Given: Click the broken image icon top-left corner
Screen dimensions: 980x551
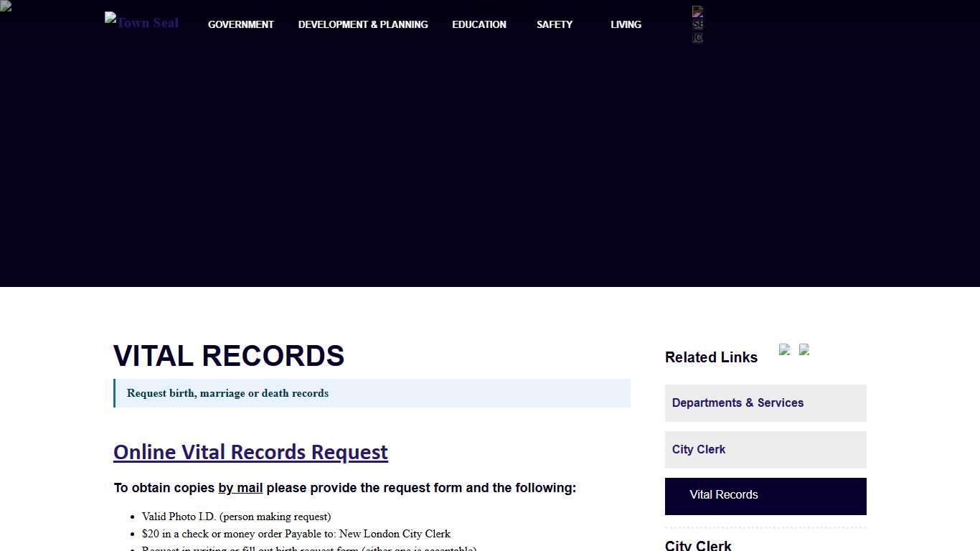Looking at the screenshot, I should [6, 7].
